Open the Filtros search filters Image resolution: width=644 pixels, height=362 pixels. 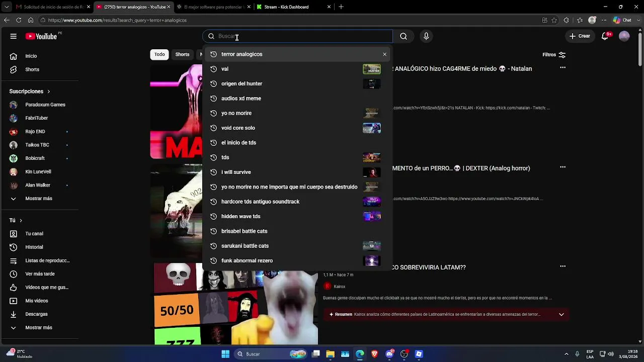pyautogui.click(x=554, y=55)
